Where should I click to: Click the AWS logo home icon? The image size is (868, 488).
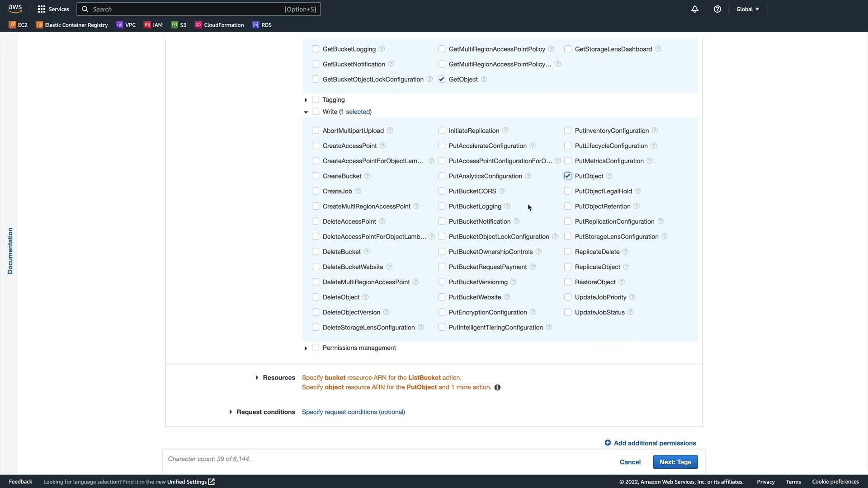click(x=15, y=9)
